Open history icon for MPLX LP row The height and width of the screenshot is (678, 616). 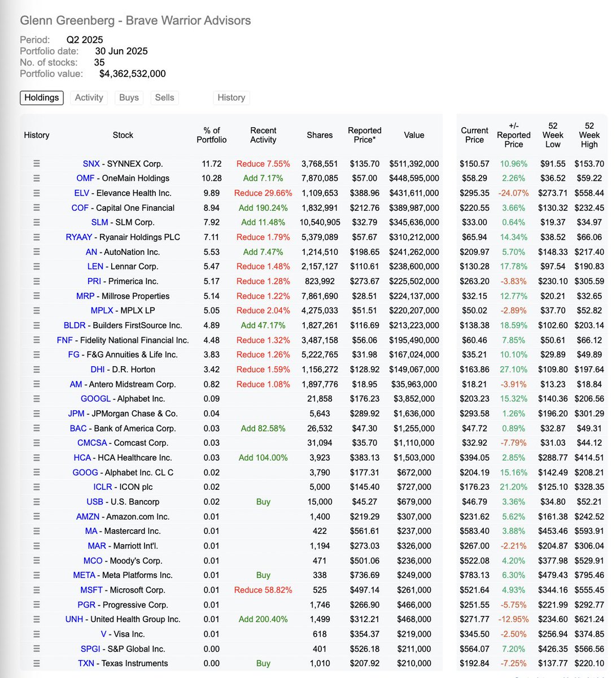37,311
